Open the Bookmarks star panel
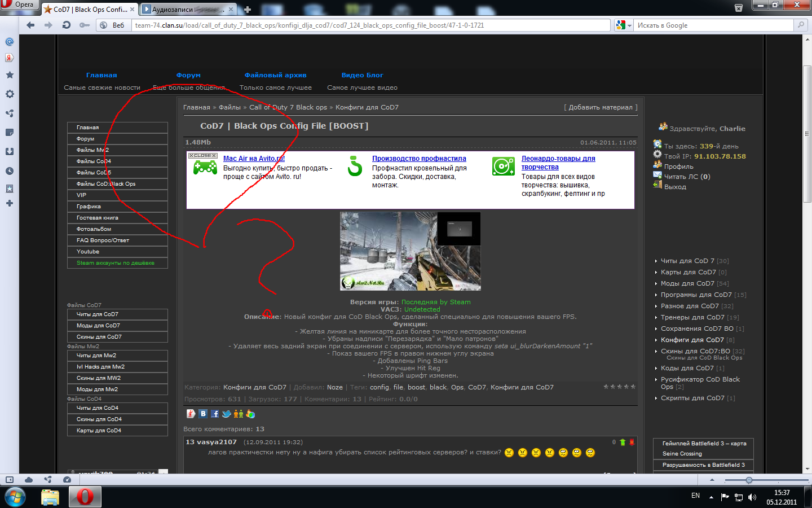 (x=10, y=75)
